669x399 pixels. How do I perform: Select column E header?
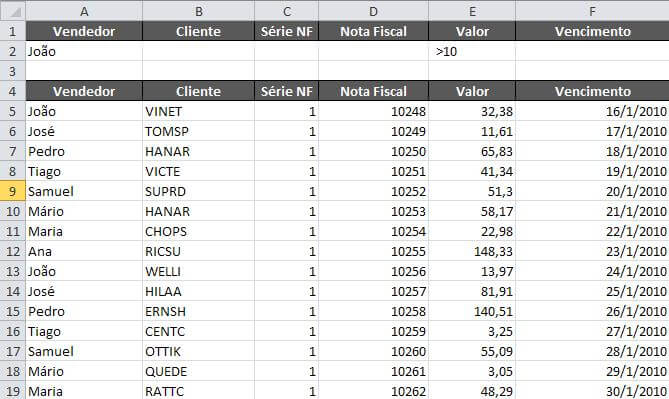[x=472, y=11]
